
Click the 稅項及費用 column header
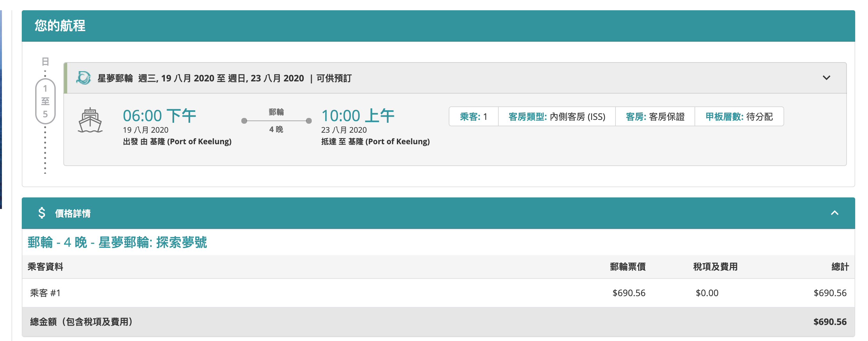click(715, 266)
